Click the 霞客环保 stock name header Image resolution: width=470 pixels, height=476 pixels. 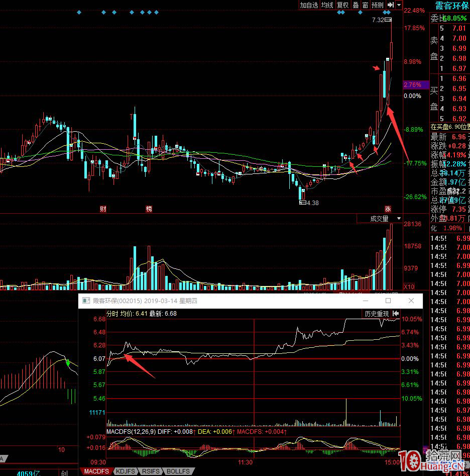452,6
